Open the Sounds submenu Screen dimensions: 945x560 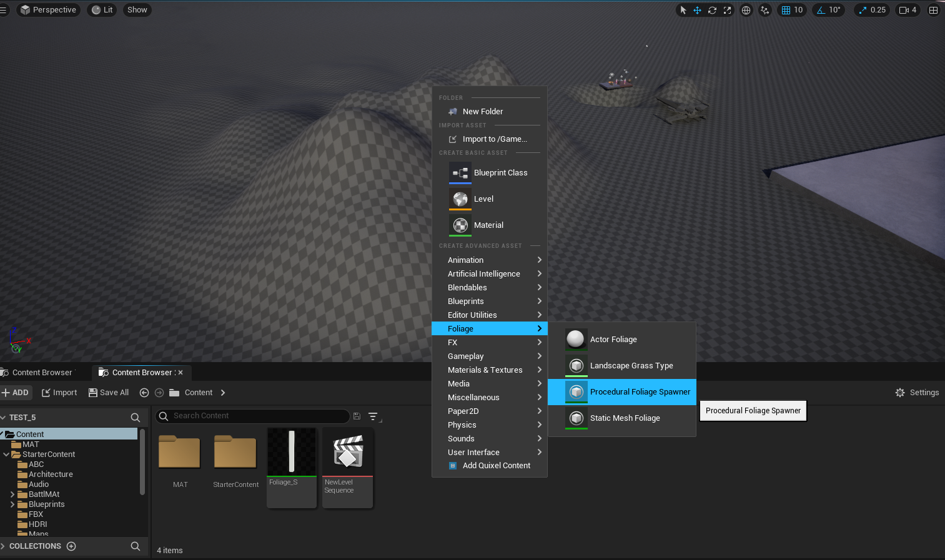tap(490, 439)
